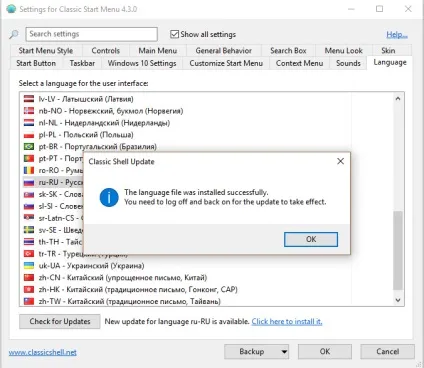The width and height of the screenshot is (424, 368).
Task: Click the Dutch flag icon for nl-NL
Action: pos(29,123)
